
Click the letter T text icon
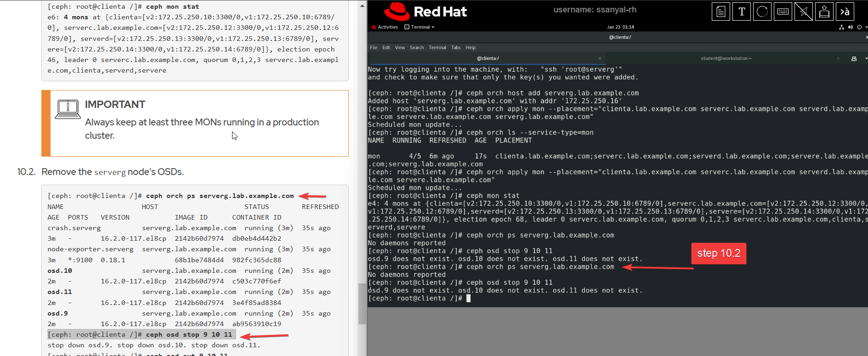(742, 11)
